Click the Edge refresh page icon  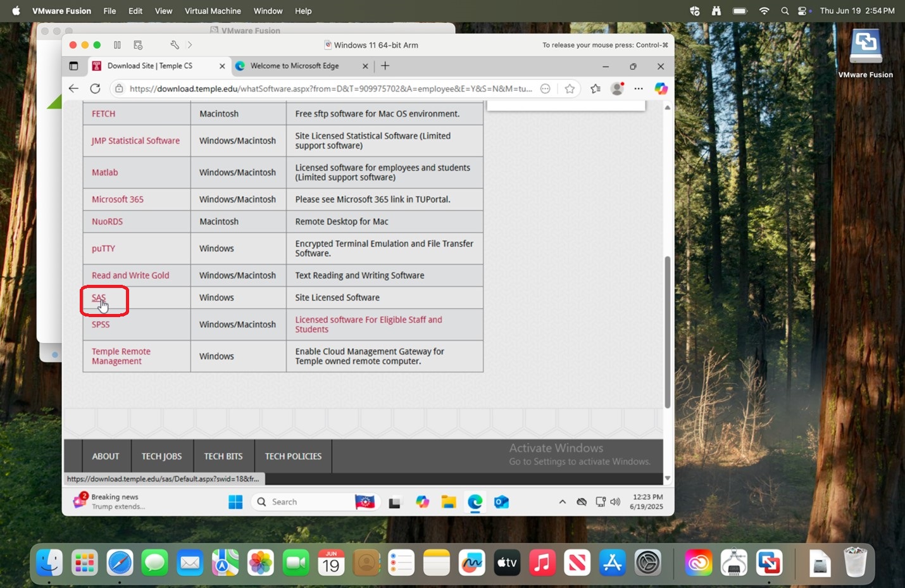tap(95, 89)
